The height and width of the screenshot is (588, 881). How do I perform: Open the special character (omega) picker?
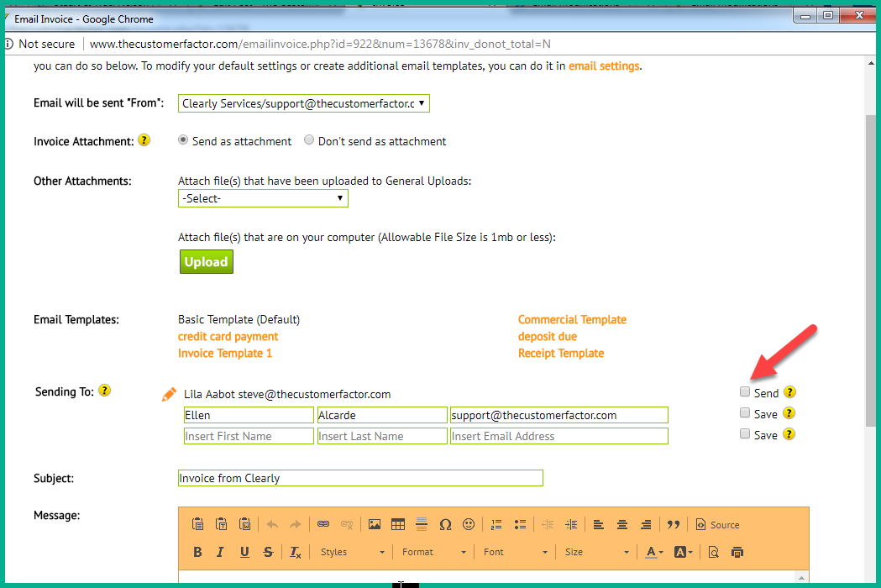[446, 524]
